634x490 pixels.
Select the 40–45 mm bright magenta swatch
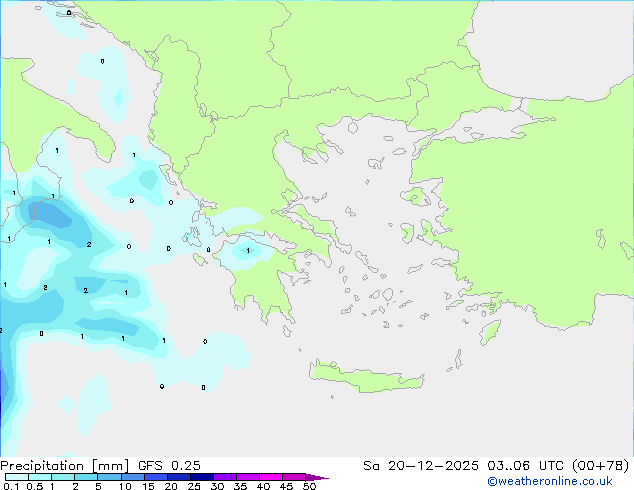pyautogui.click(x=271, y=477)
